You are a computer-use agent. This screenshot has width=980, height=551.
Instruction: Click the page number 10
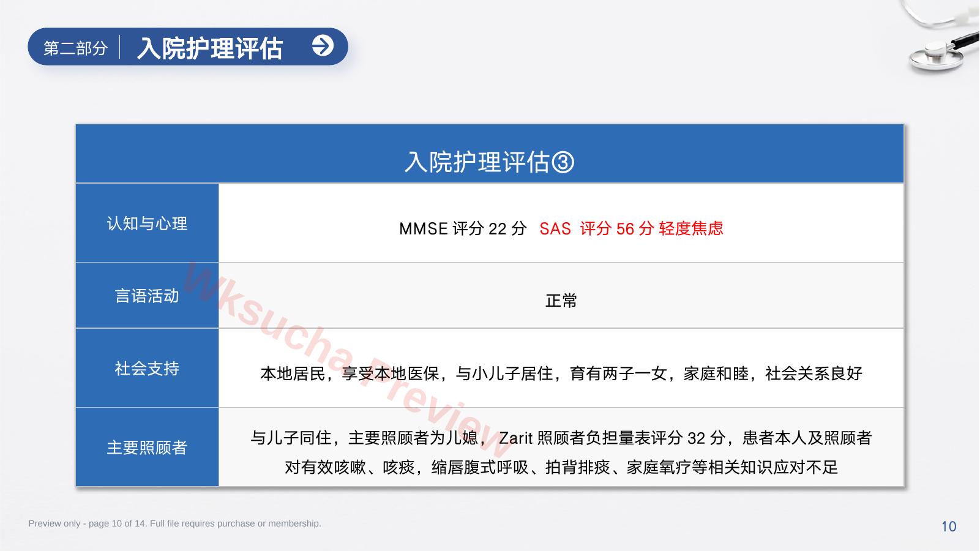click(949, 527)
